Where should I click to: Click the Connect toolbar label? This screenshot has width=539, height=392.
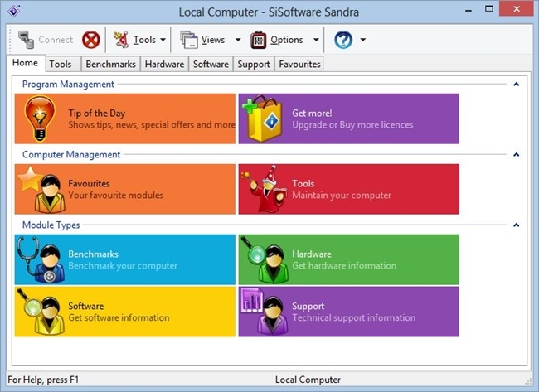[x=56, y=40]
